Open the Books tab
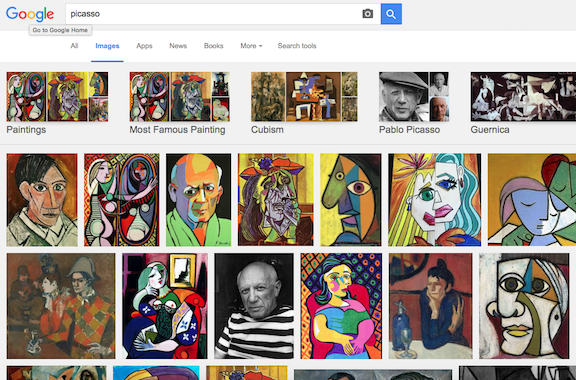Screen dimensions: 576x380 [214, 46]
